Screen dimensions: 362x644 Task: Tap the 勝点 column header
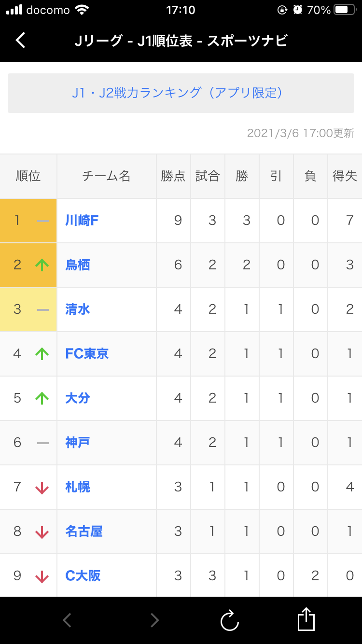pyautogui.click(x=173, y=176)
